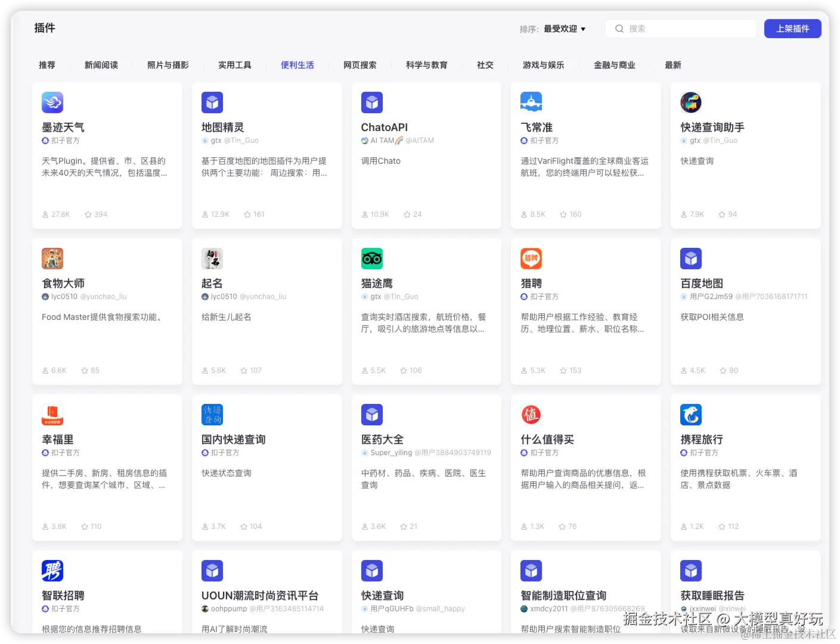This screenshot has height=644, width=840.
Task: Open the 什么值得买 plugin title
Action: point(547,440)
